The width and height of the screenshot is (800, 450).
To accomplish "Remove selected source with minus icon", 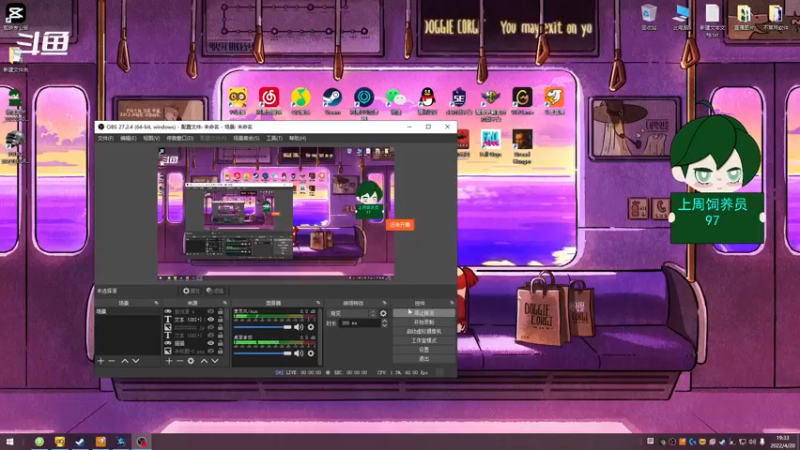I will 180,361.
